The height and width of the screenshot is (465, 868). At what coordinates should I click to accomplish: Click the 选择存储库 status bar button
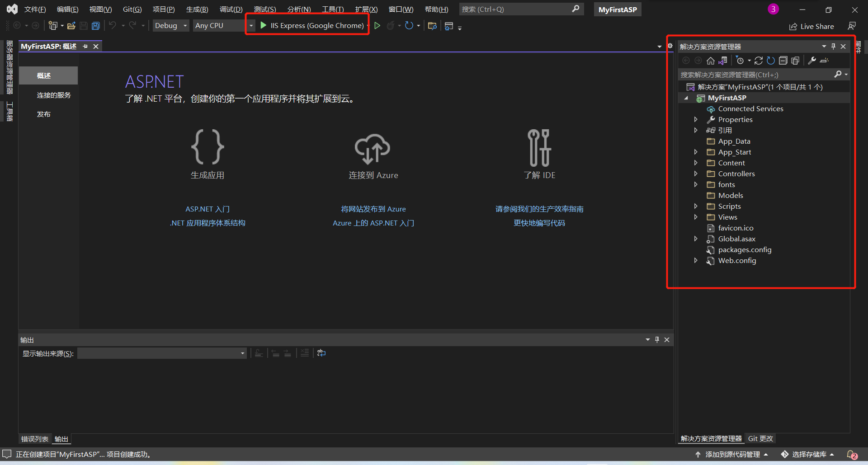[807, 455]
